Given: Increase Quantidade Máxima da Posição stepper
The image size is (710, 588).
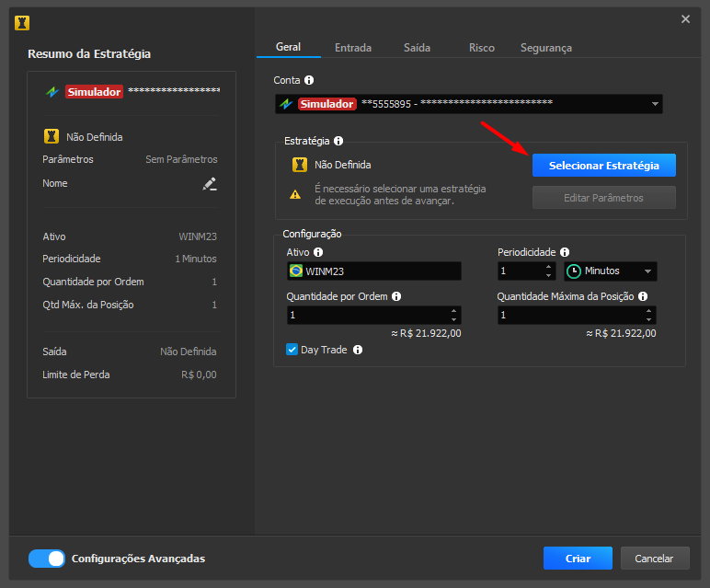Looking at the screenshot, I should [x=649, y=311].
